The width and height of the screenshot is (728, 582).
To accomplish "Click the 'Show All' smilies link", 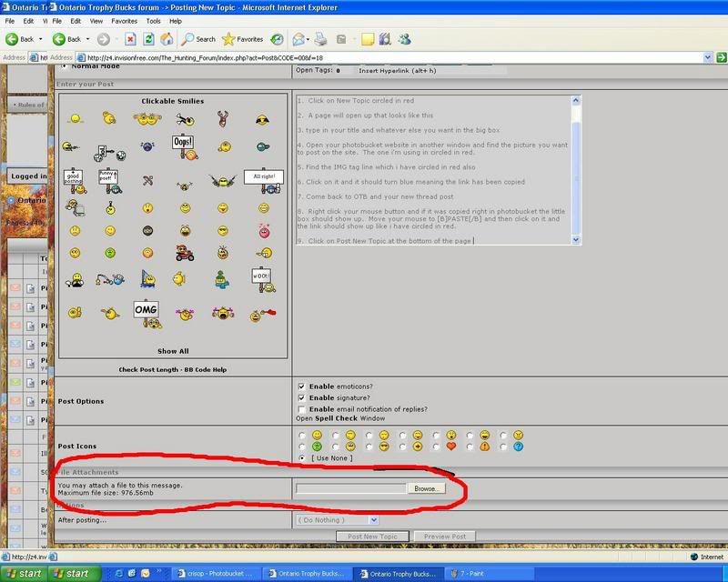I will [x=173, y=351].
